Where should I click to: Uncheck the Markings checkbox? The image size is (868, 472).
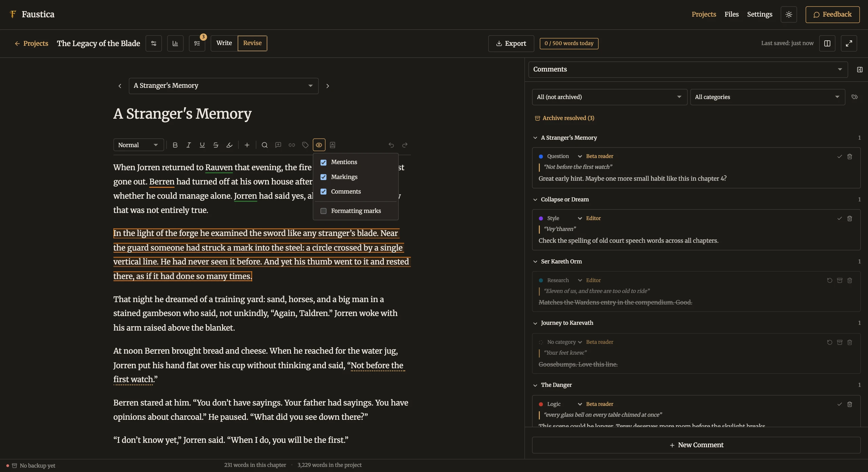[x=323, y=177]
